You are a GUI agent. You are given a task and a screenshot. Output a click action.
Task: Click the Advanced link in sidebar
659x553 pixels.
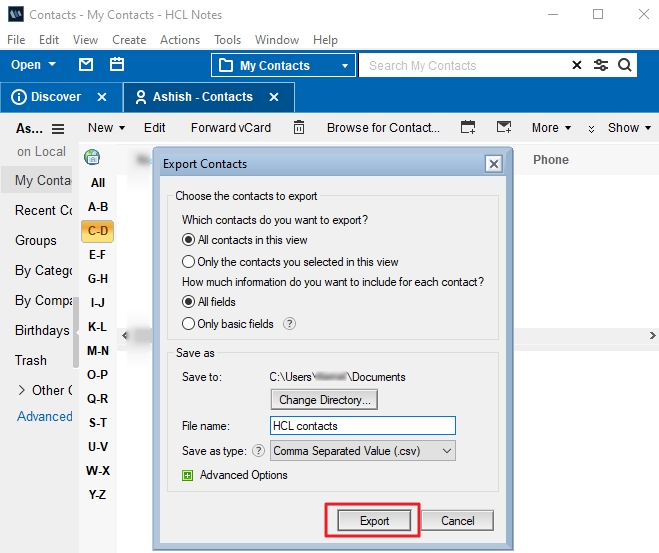45,416
